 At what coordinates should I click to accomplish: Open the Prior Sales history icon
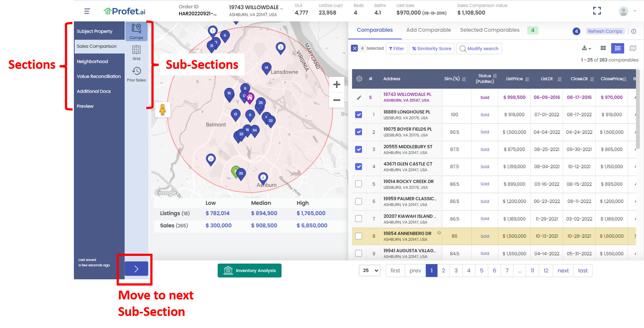click(136, 74)
